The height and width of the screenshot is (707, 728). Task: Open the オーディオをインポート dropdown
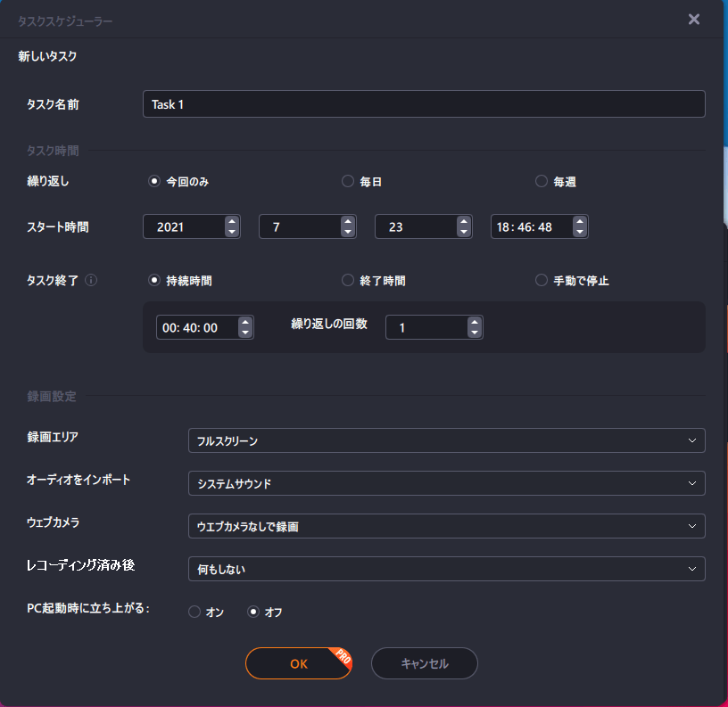pos(446,483)
